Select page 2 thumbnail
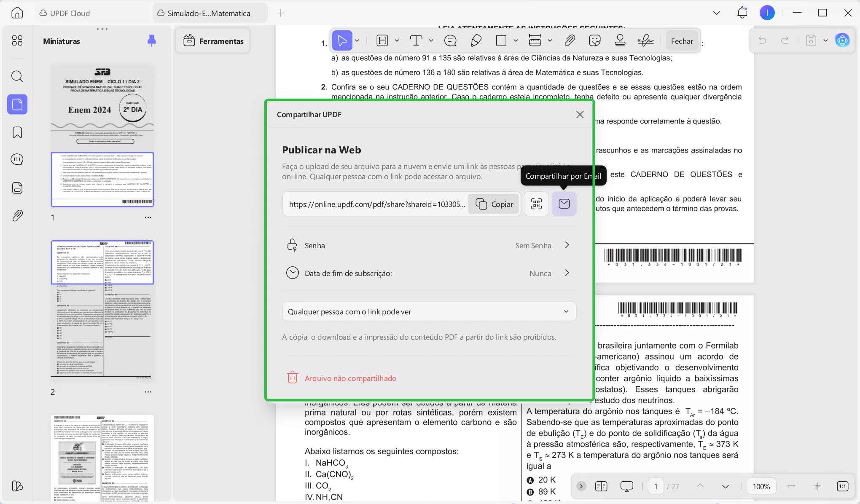Viewport: 860px width, 504px height. pos(102,312)
